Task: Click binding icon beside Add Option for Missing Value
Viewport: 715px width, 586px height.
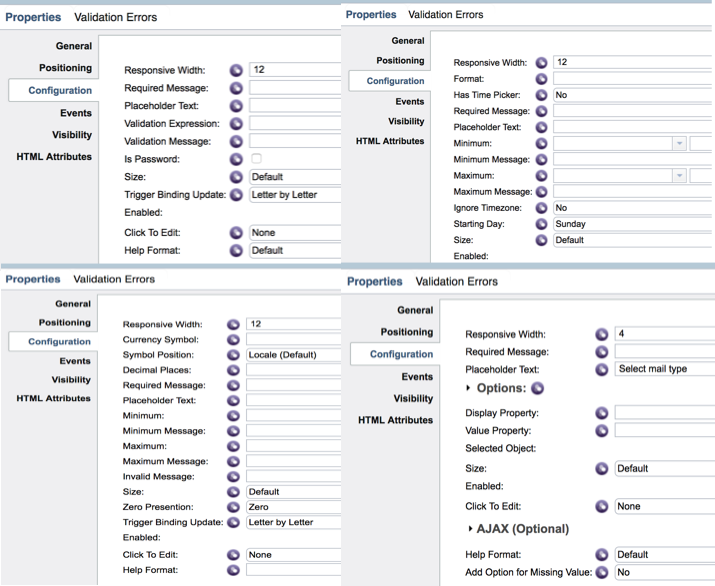Action: [601, 572]
